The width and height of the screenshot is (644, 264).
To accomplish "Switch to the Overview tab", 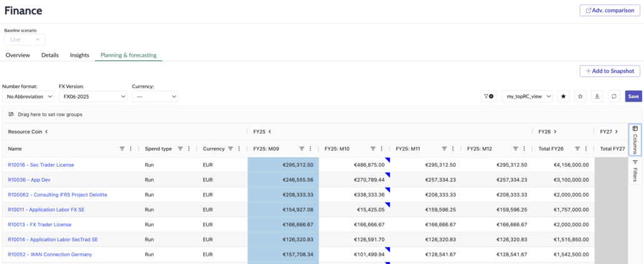I will pyautogui.click(x=18, y=55).
